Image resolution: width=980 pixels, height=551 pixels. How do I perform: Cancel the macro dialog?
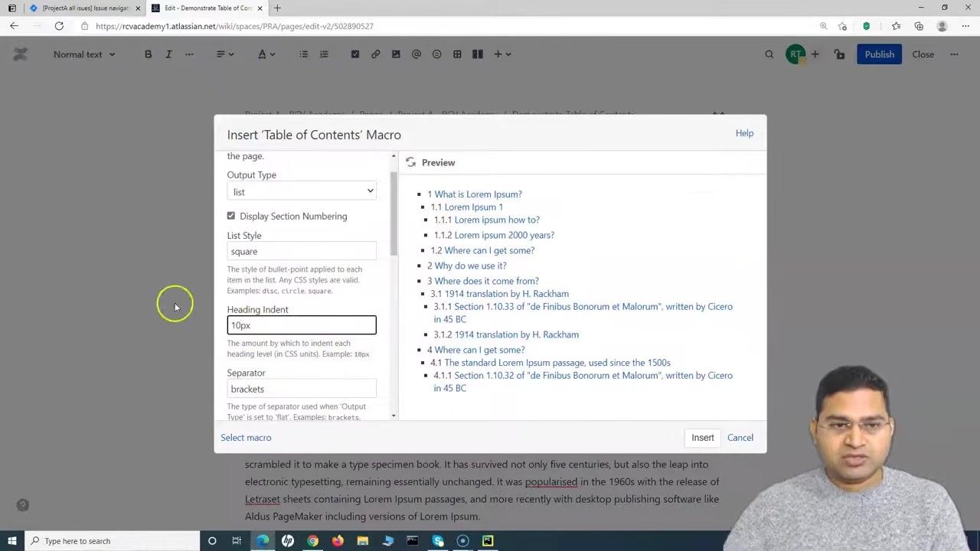point(740,438)
